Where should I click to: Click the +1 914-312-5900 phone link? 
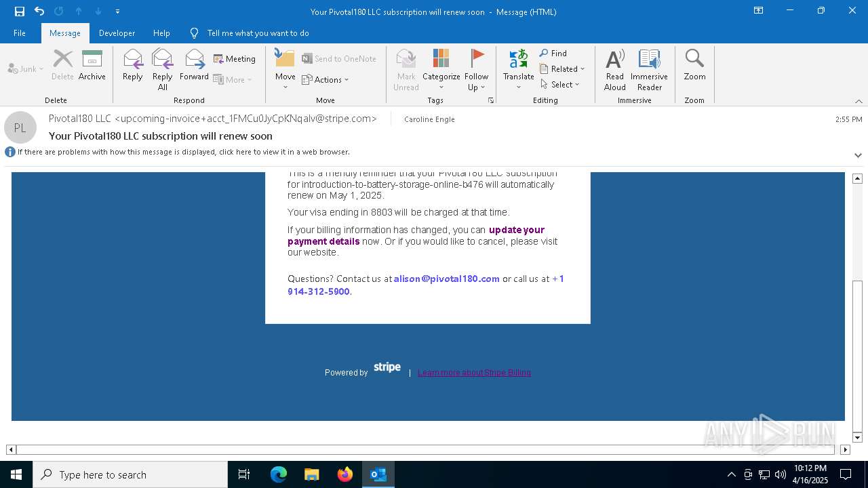pos(426,285)
